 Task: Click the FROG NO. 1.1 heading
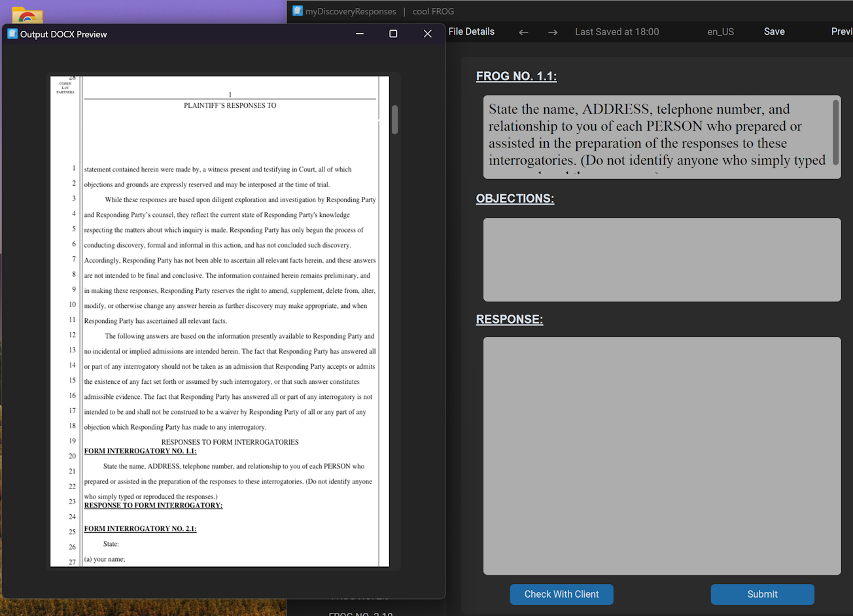516,77
